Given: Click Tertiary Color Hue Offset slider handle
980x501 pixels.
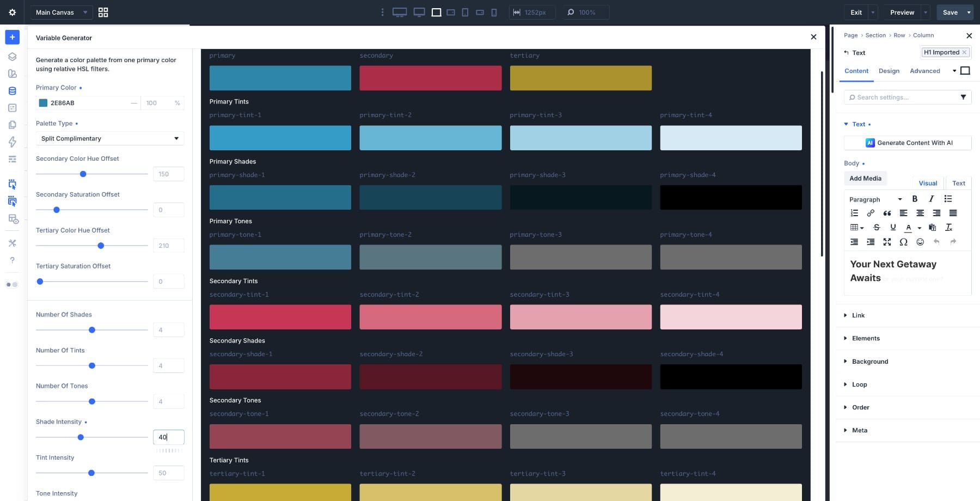Looking at the screenshot, I should 101,246.
